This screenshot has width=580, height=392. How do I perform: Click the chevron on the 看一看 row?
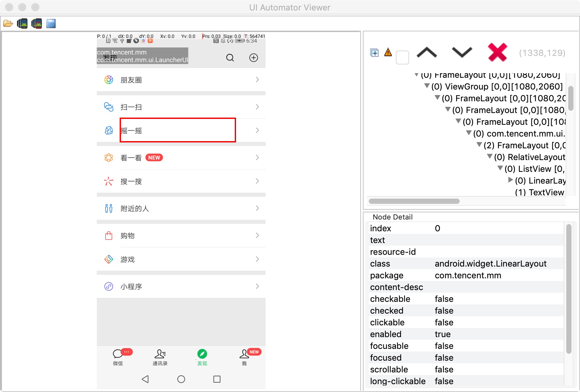point(257,157)
